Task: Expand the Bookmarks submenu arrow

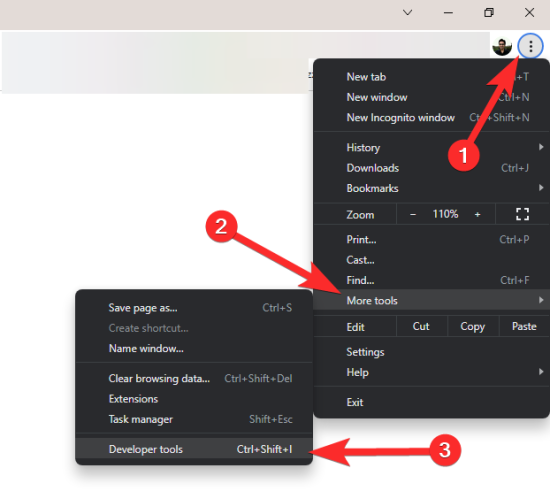Action: [x=541, y=188]
